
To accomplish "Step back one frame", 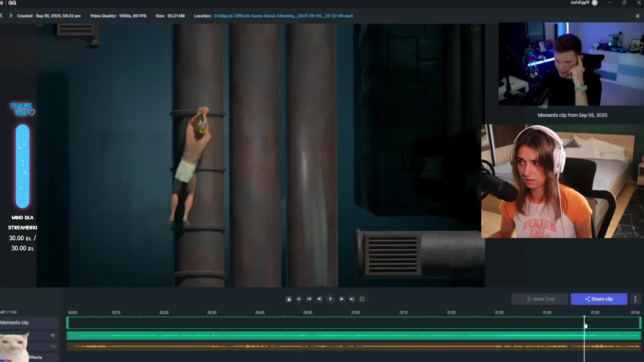I will point(319,299).
